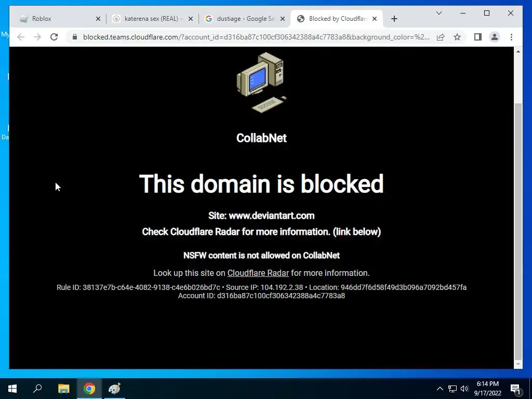Open the Chrome three-dot menu
Image resolution: width=532 pixels, height=399 pixels.
511,37
